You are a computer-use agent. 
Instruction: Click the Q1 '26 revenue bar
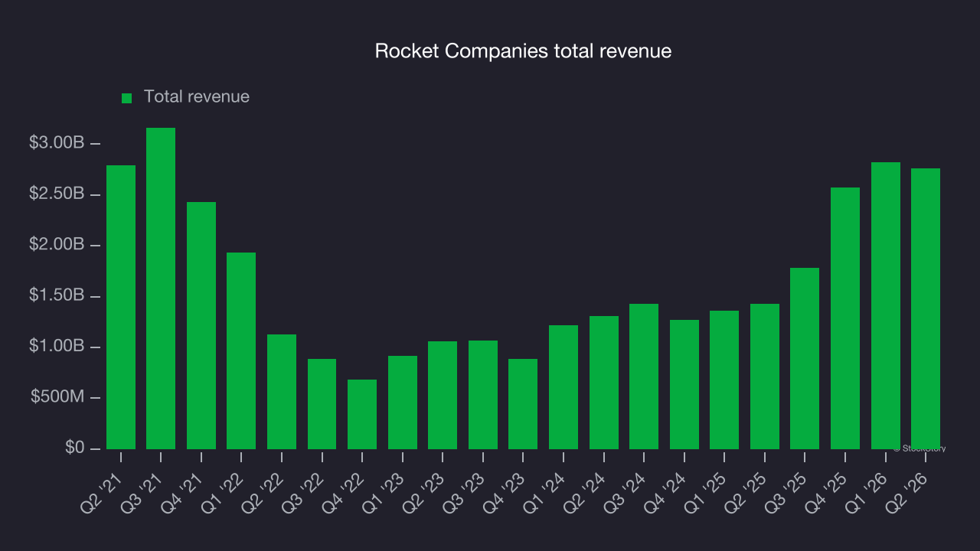(x=886, y=305)
